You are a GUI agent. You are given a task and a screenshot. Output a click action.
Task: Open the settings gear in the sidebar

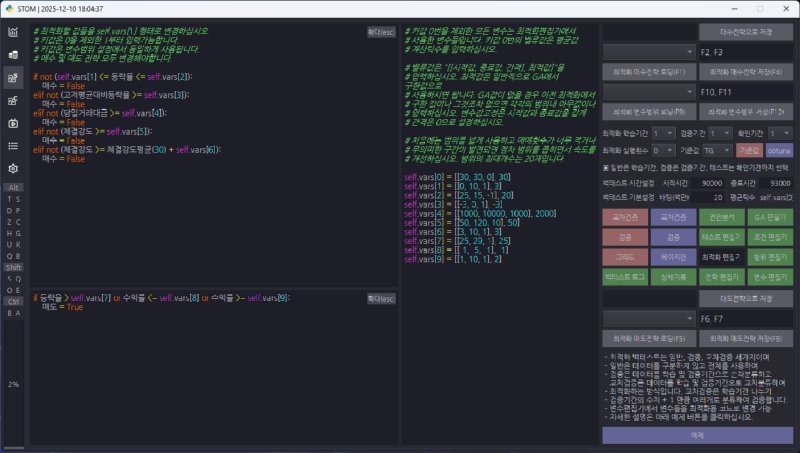[x=14, y=169]
